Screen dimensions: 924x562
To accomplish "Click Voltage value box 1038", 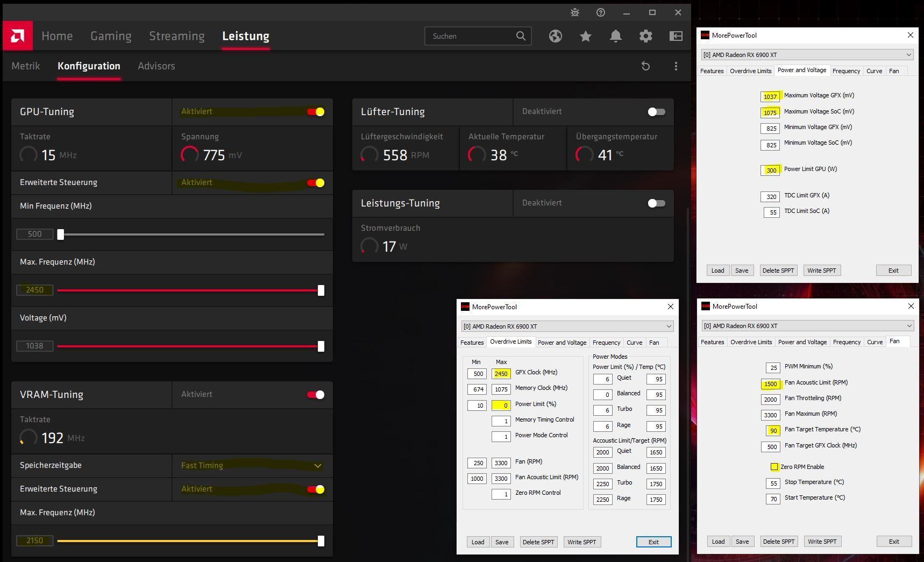I will pyautogui.click(x=35, y=346).
